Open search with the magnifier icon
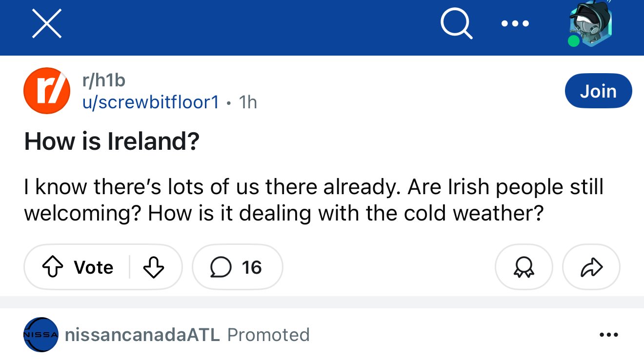644x362 pixels. pyautogui.click(x=457, y=23)
